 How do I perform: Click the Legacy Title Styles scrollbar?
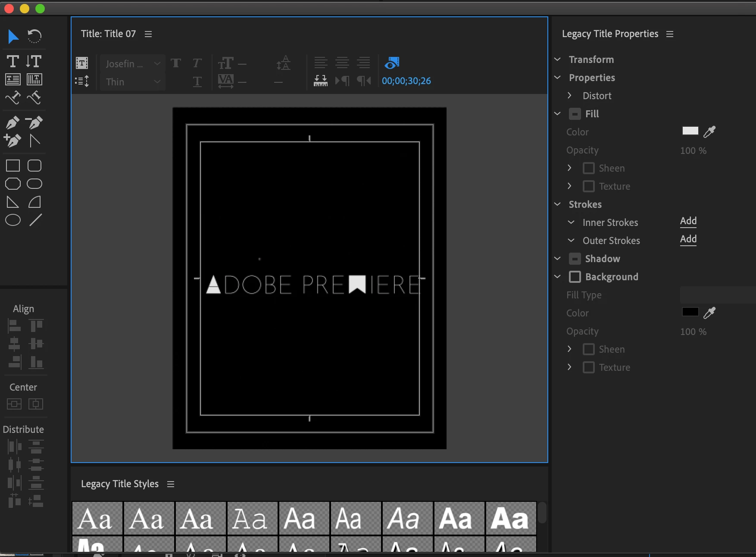click(542, 513)
